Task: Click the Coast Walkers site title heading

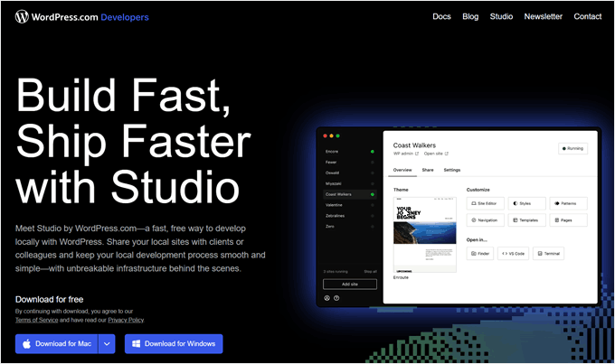Action: click(414, 145)
